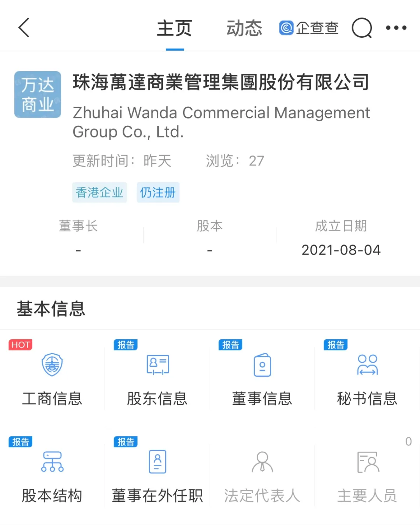Tap the 成立日期 field label

click(x=341, y=226)
